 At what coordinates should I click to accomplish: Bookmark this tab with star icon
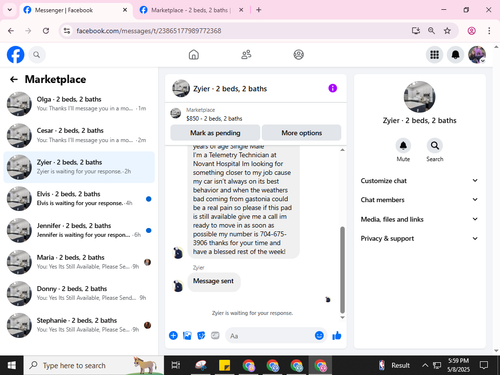click(447, 31)
